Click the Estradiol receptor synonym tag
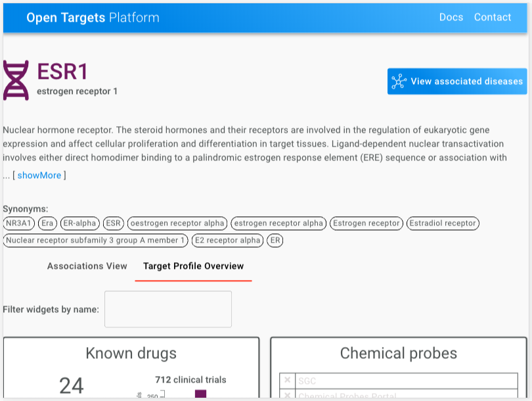Image resolution: width=532 pixels, height=401 pixels. pyautogui.click(x=443, y=223)
